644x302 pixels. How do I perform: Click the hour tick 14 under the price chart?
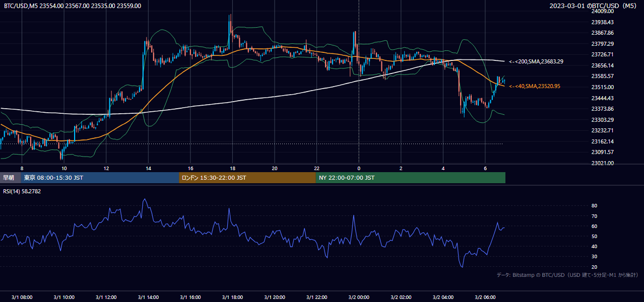point(148,168)
